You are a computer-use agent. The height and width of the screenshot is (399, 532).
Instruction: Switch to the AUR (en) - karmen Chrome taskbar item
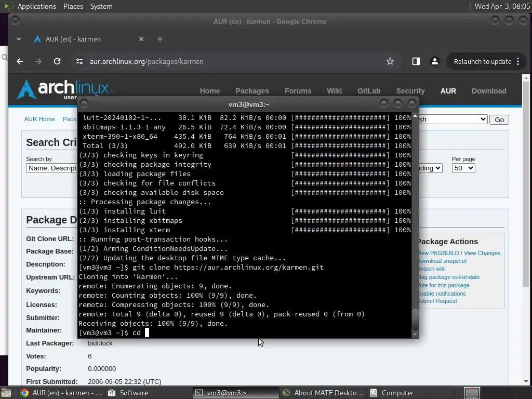pyautogui.click(x=61, y=393)
